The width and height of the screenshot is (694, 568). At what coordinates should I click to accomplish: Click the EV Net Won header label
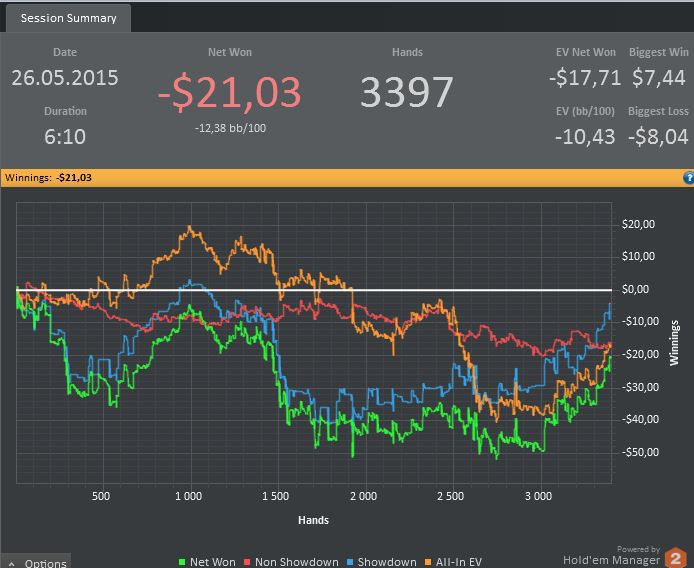click(586, 52)
